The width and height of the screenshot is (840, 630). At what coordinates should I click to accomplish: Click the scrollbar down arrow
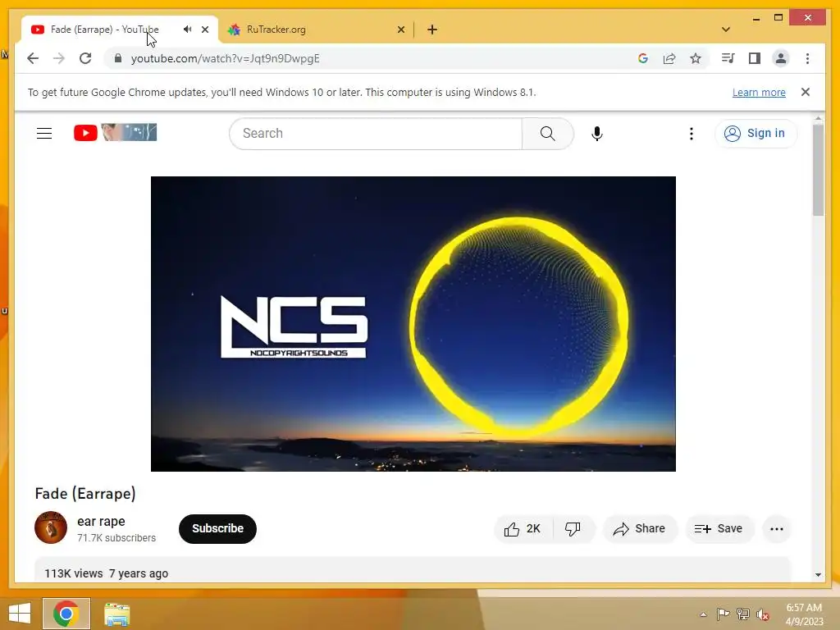tap(818, 575)
